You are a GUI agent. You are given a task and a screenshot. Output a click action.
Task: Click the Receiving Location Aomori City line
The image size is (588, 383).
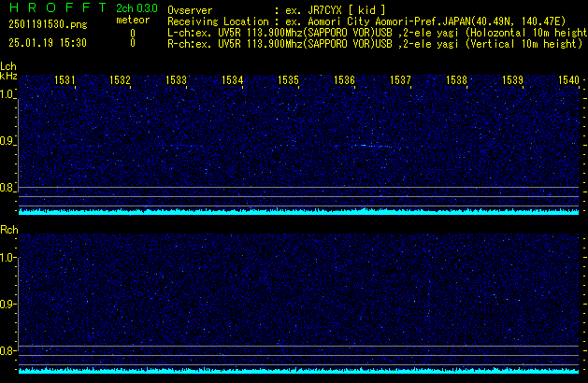tap(366, 21)
